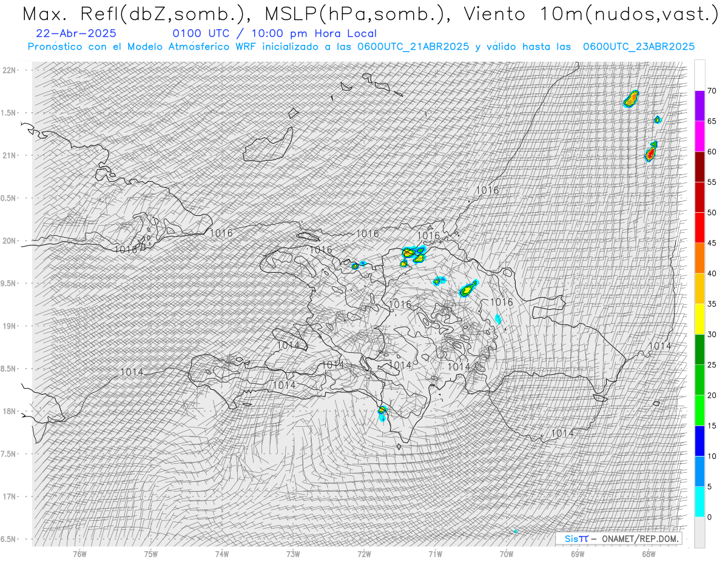Click the '50' value on the color scale
Viewport: 728px width, 562px height.
tap(712, 213)
